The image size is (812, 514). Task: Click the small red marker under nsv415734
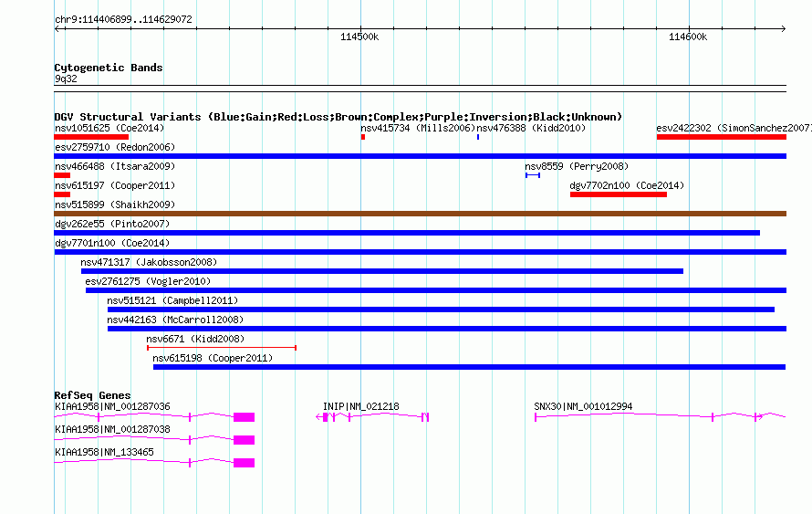[x=363, y=137]
